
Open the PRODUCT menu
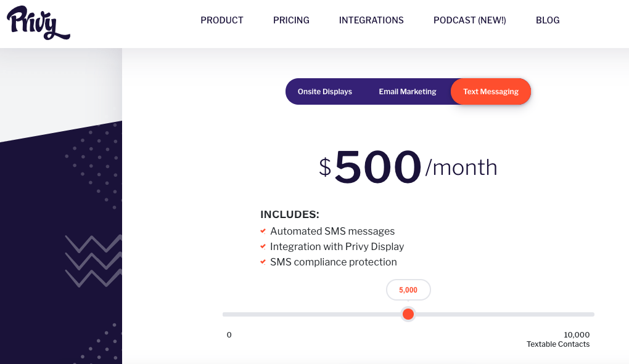222,20
